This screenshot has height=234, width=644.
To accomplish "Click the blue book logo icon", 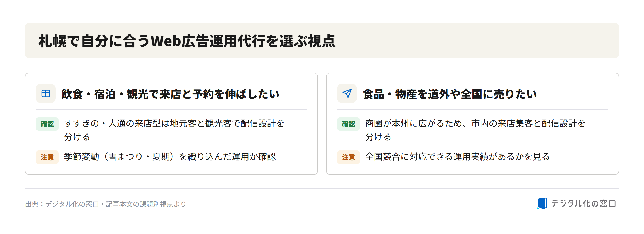I will pos(542,203).
